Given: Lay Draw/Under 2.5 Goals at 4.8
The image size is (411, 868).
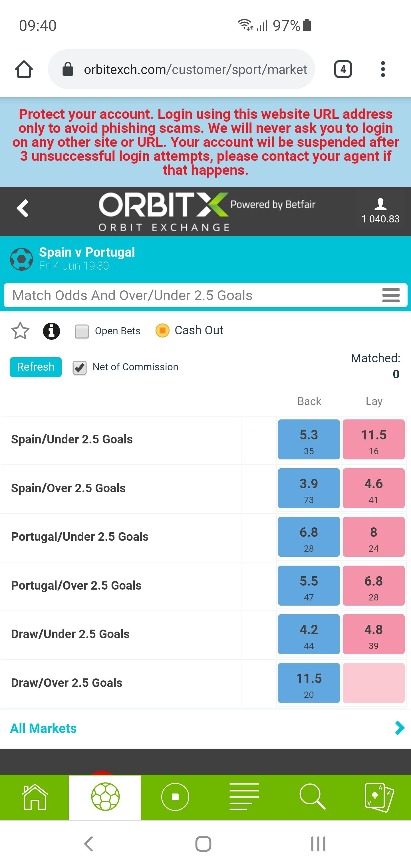Looking at the screenshot, I should coord(374,634).
